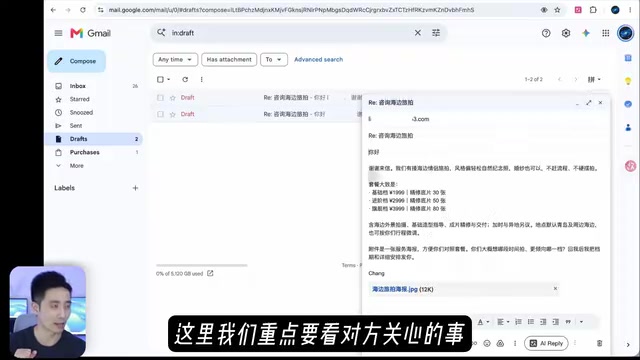Open the attached .jpg file link
Image resolution: width=640 pixels, height=360 pixels.
395,289
